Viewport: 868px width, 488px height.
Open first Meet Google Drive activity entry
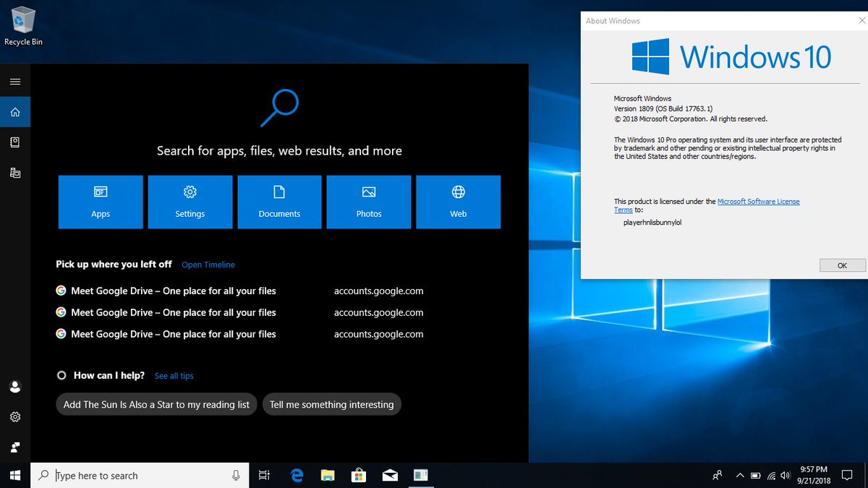(x=240, y=291)
